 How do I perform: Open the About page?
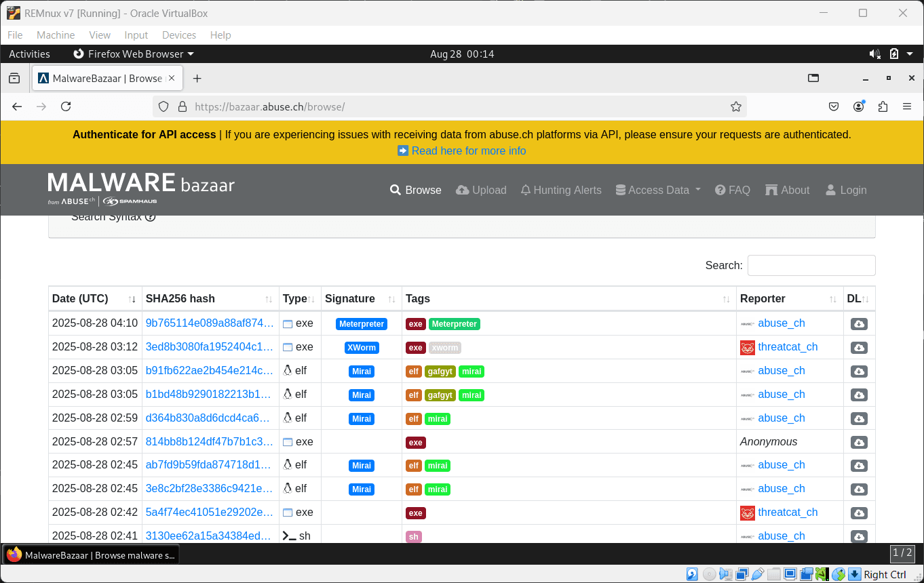tap(788, 190)
